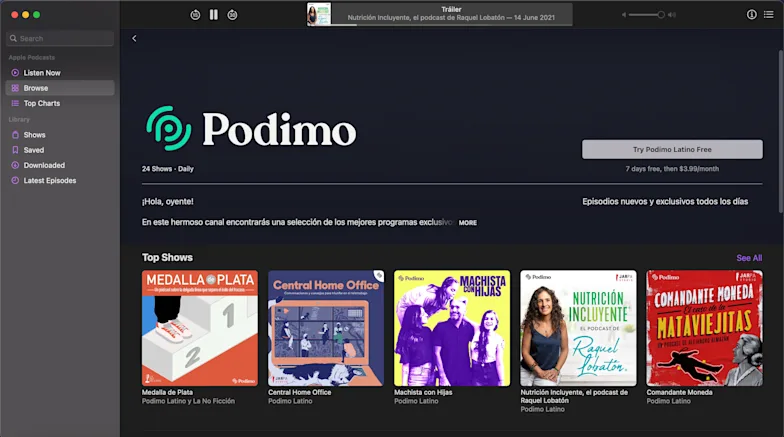784x437 pixels.
Task: Open Shows in the library
Action: (60, 135)
